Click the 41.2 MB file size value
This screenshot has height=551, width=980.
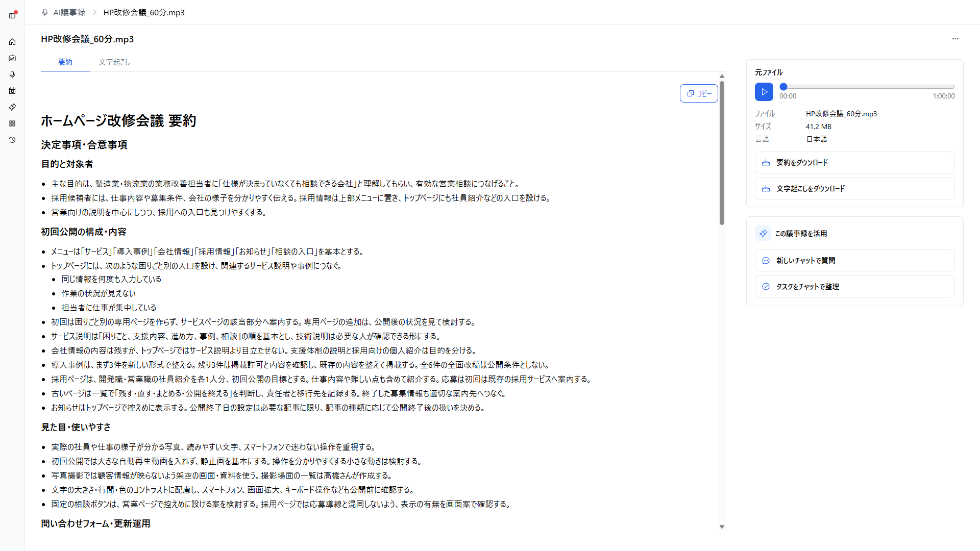[819, 127]
